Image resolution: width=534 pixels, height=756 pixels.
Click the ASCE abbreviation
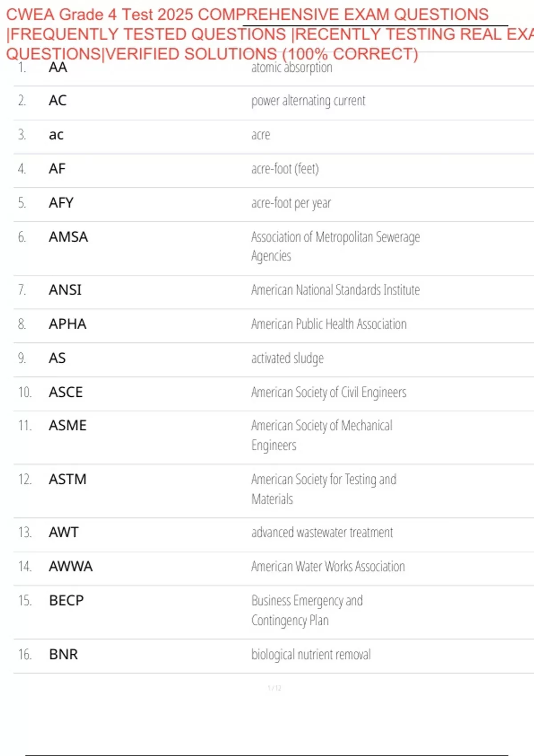coord(65,392)
